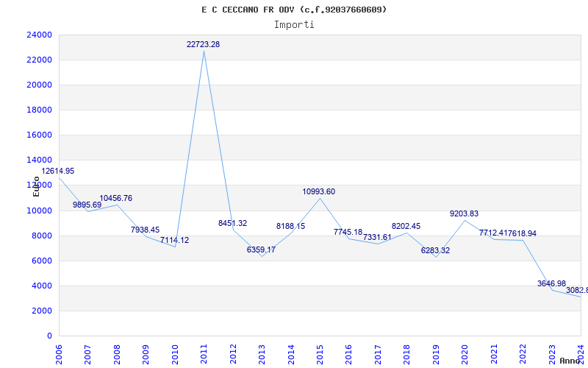Click the x-axis year 2010
This screenshot has width=588, height=368.
tap(175, 354)
